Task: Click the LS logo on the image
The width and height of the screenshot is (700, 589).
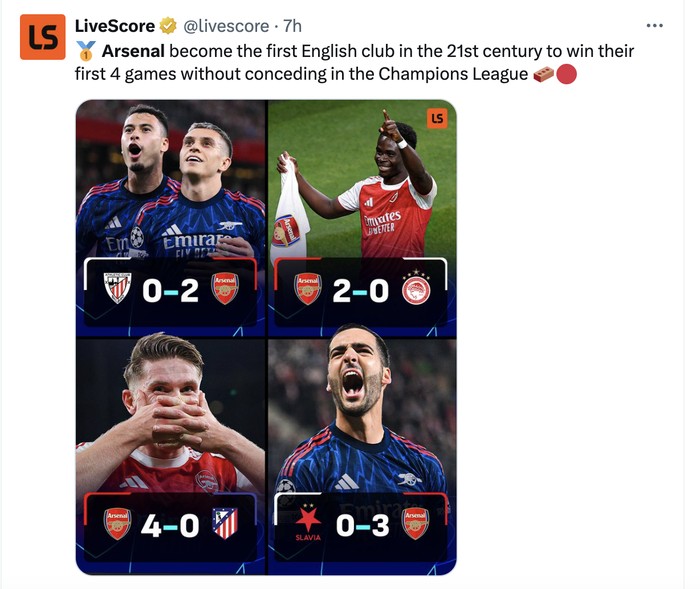Action: pyautogui.click(x=437, y=118)
